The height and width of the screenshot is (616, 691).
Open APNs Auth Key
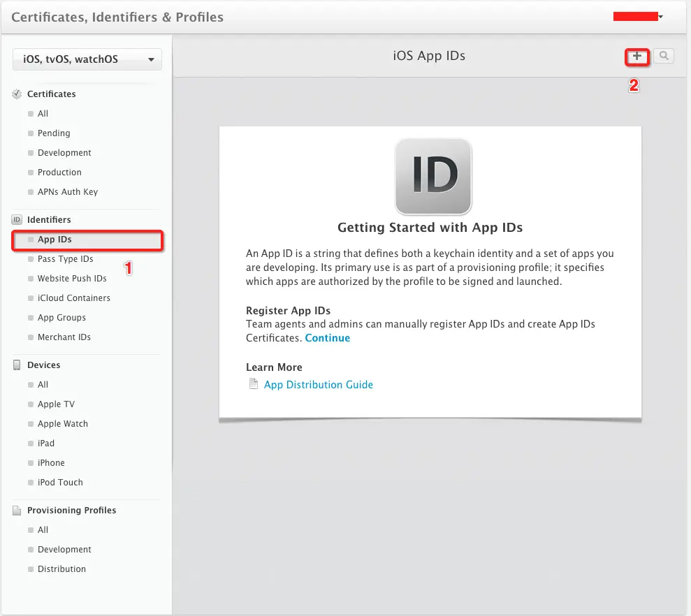(x=68, y=191)
